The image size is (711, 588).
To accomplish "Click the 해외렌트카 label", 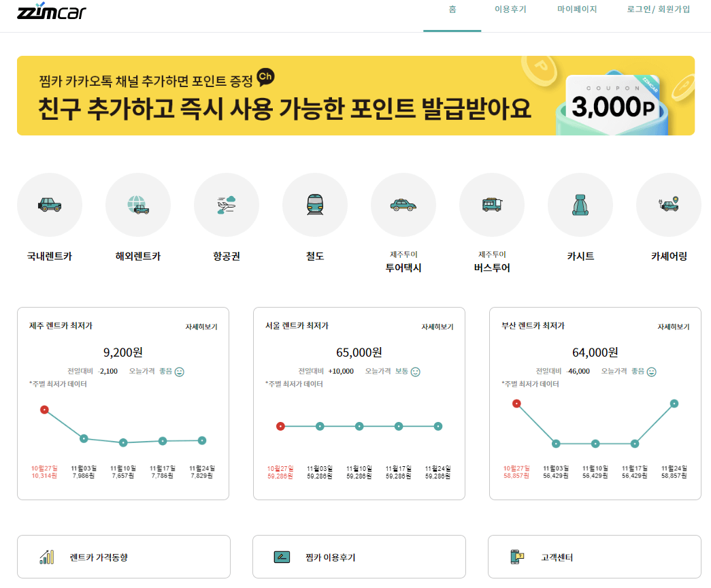I will pyautogui.click(x=138, y=257).
